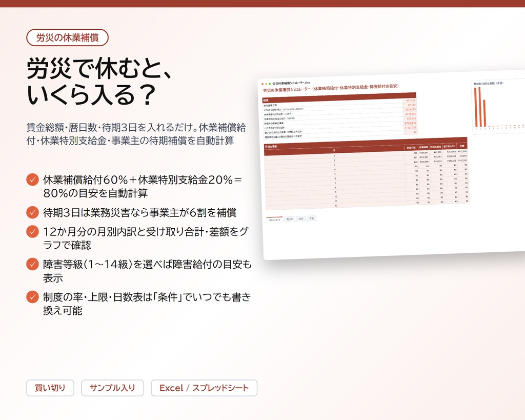Click the Excel / スプレッドシート tag
This screenshot has height=420, width=525.
204,388
